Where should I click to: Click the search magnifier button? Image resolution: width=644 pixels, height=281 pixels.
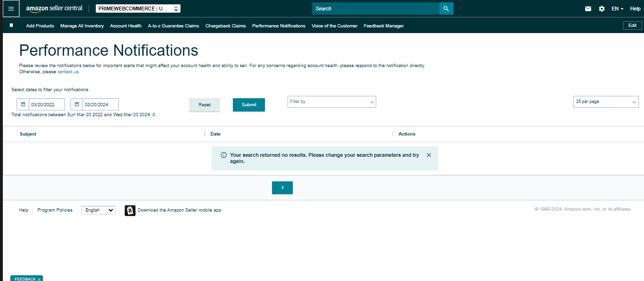(446, 9)
